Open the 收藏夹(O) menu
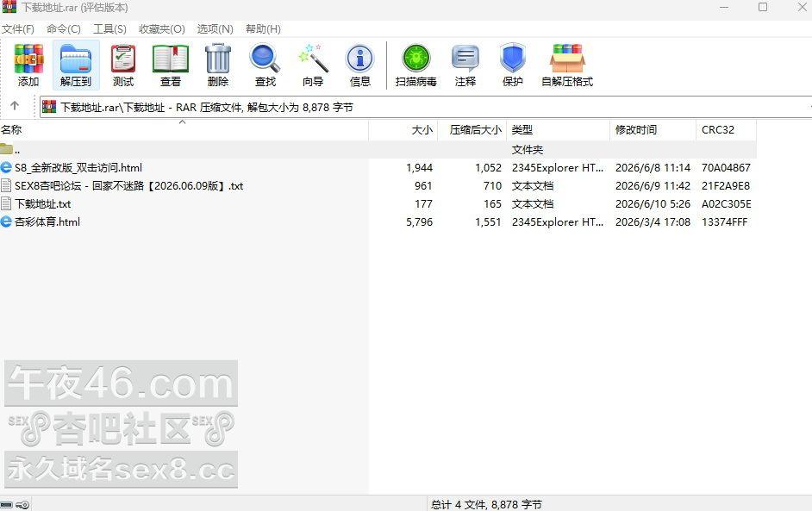The width and height of the screenshot is (812, 511). [162, 29]
